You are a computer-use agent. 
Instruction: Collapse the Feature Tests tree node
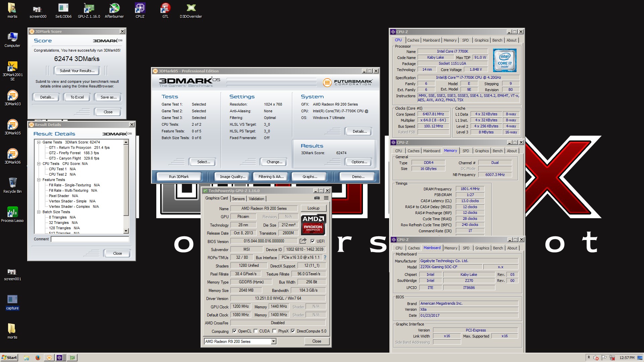(39, 180)
